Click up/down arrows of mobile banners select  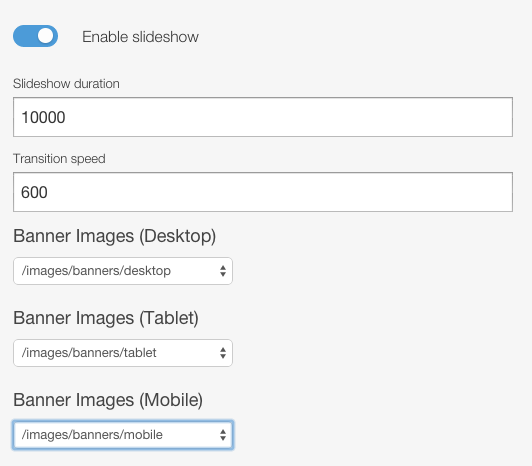[x=223, y=435]
